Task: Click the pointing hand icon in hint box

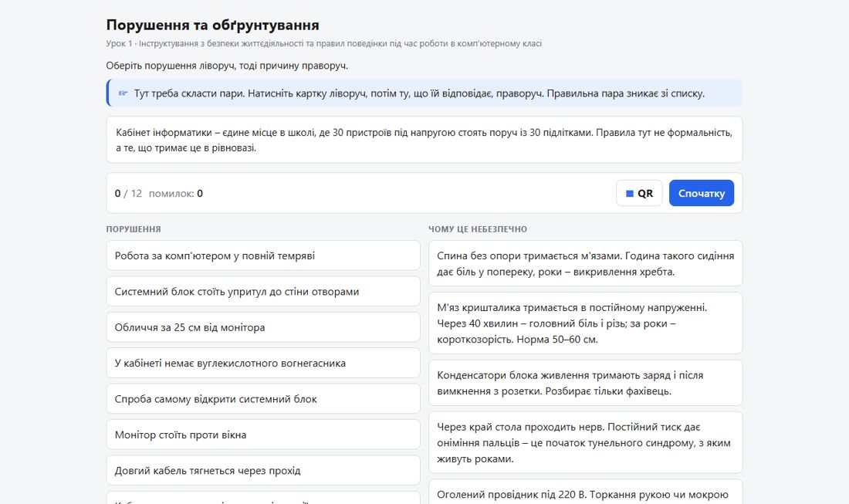Action: pyautogui.click(x=123, y=93)
